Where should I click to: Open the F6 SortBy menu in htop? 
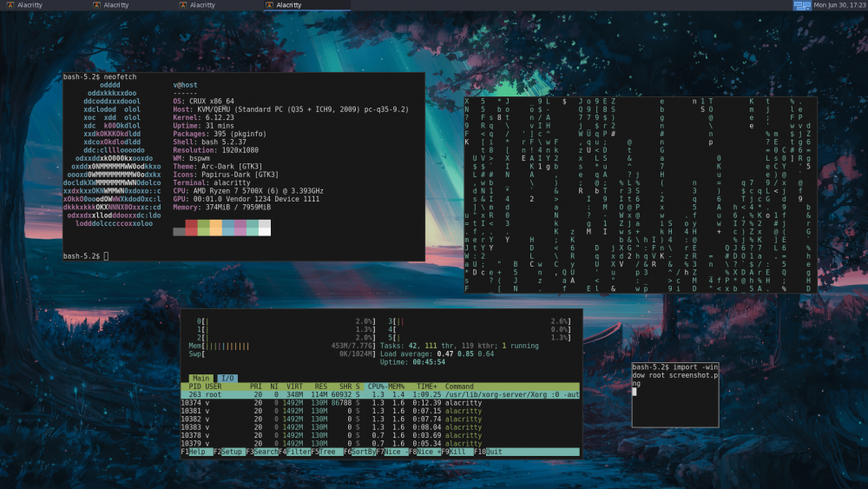point(360,452)
